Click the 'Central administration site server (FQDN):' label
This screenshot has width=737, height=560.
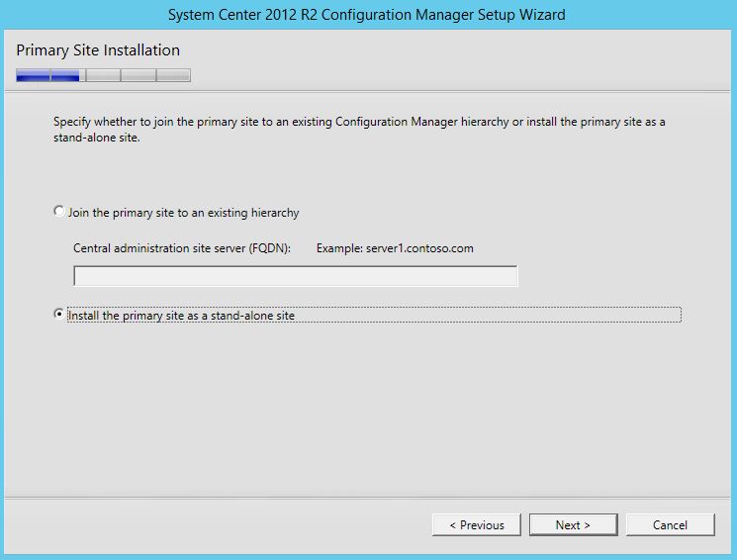182,248
